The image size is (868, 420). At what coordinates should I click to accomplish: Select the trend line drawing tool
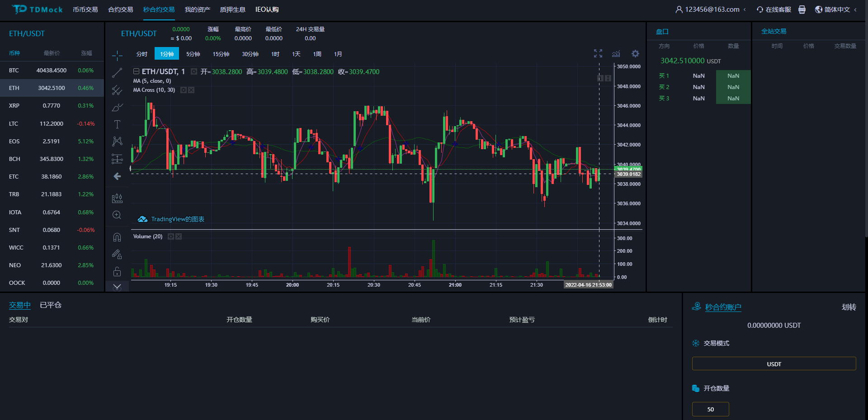pyautogui.click(x=117, y=73)
